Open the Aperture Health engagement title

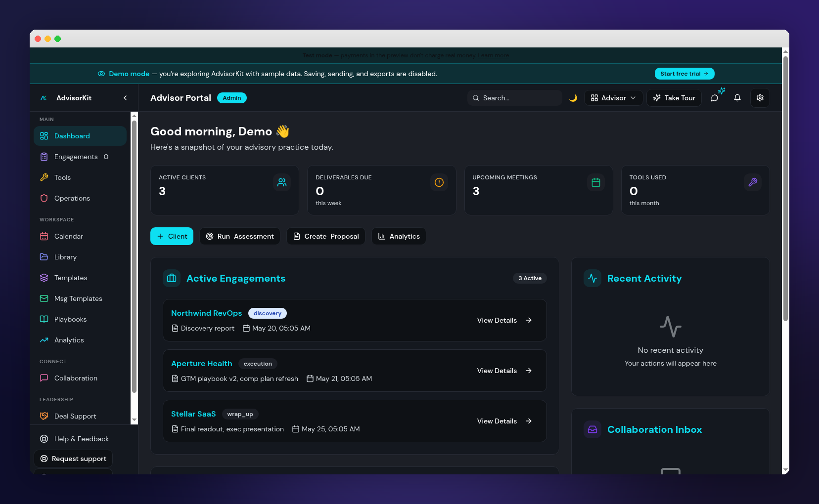202,364
